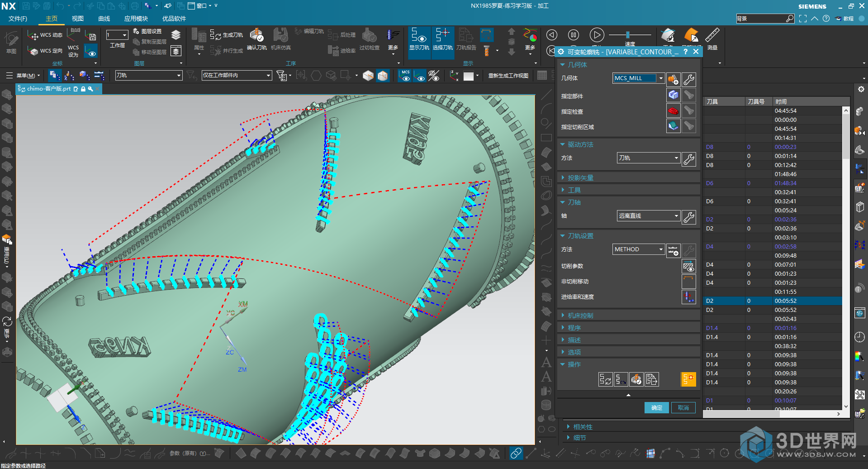The image size is (868, 469).
Task: Click the command search field labeled 背景
Action: (765, 19)
